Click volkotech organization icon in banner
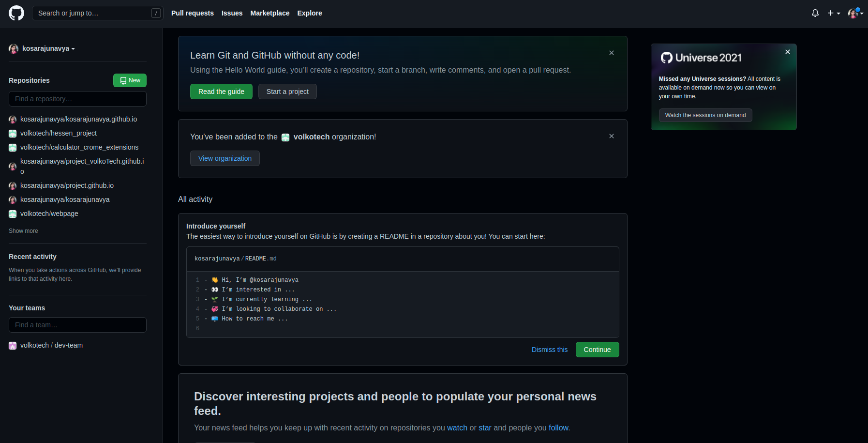This screenshot has width=868, height=443. [285, 137]
